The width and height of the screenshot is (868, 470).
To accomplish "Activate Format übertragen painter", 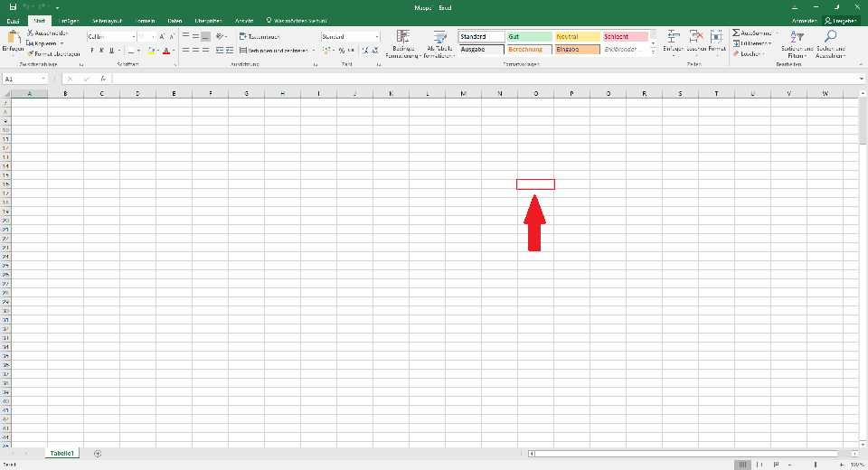I will point(53,53).
